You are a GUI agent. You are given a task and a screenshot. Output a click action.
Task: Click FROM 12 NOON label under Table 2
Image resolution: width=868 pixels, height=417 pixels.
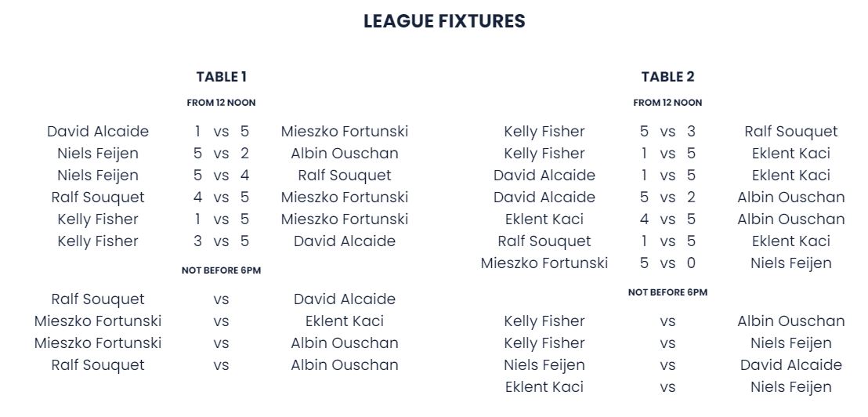(x=667, y=103)
